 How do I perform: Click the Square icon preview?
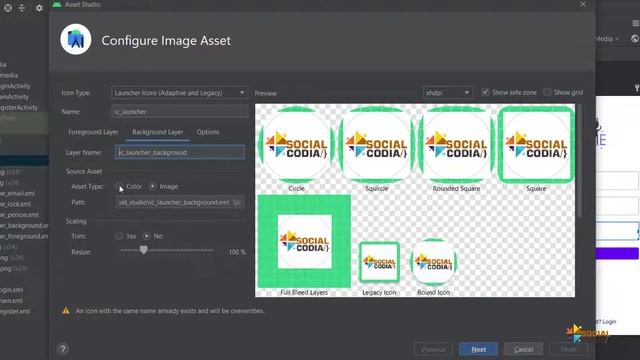pos(536,145)
